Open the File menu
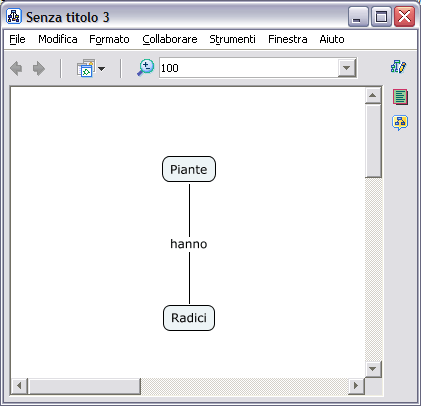The width and height of the screenshot is (421, 406). pyautogui.click(x=17, y=39)
